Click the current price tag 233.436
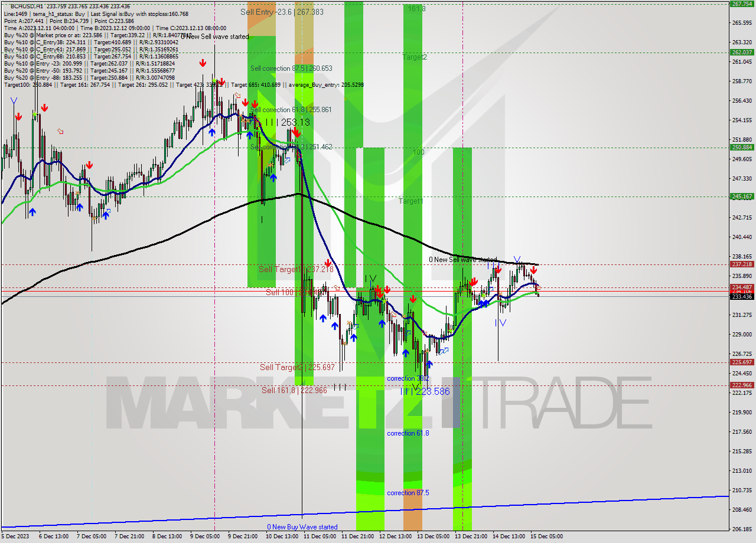 (x=742, y=296)
